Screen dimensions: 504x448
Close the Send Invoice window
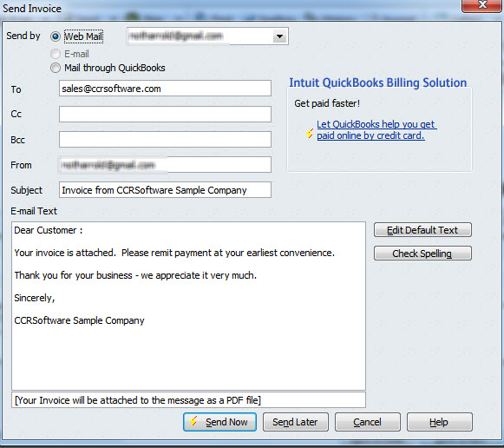pos(481,5)
